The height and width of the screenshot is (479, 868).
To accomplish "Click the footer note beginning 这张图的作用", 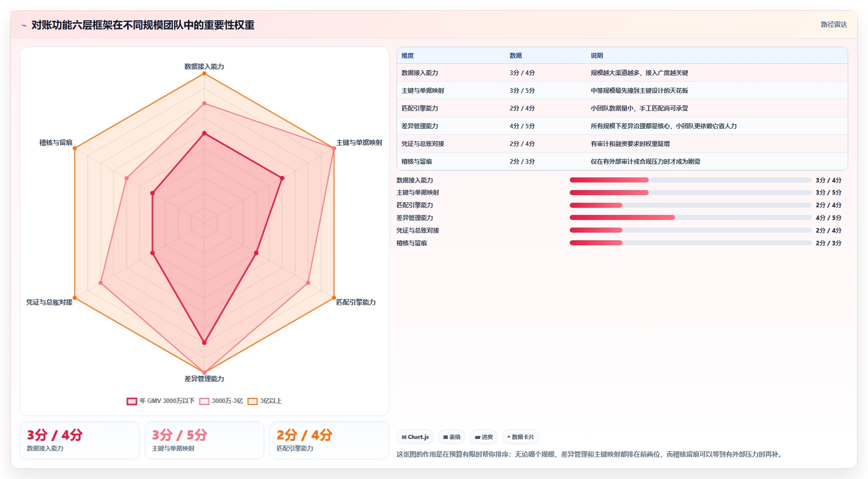I will point(590,454).
